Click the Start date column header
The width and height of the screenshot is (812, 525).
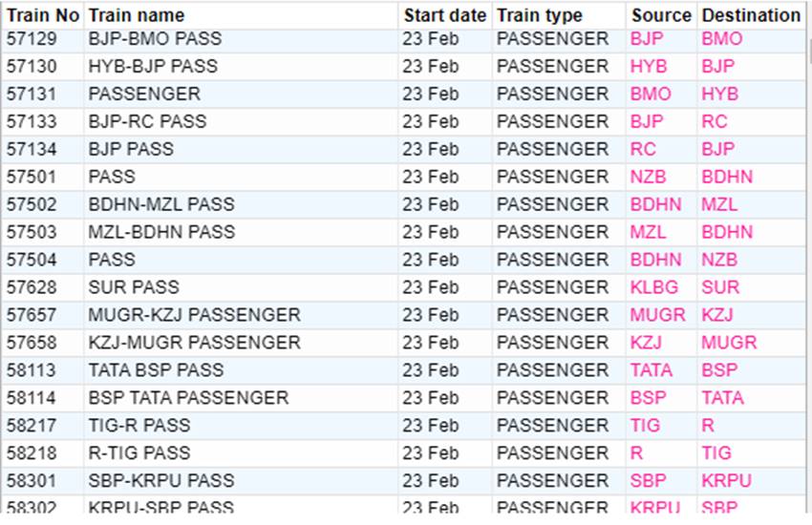445,15
